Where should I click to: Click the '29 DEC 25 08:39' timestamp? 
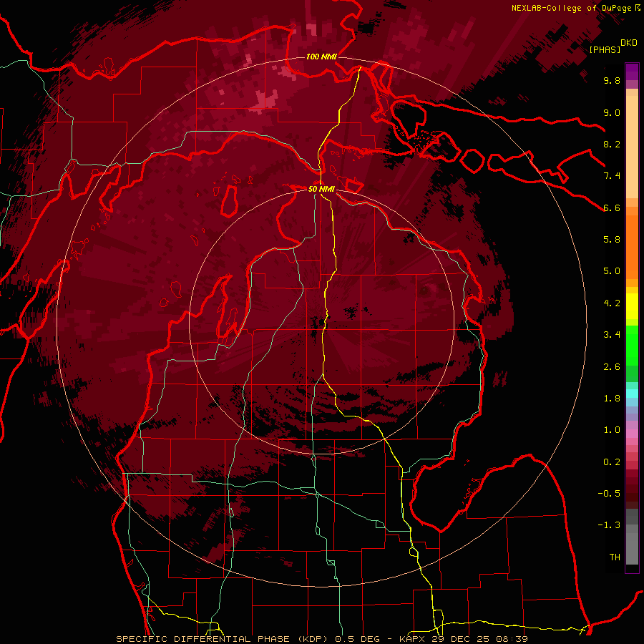[x=479, y=639]
